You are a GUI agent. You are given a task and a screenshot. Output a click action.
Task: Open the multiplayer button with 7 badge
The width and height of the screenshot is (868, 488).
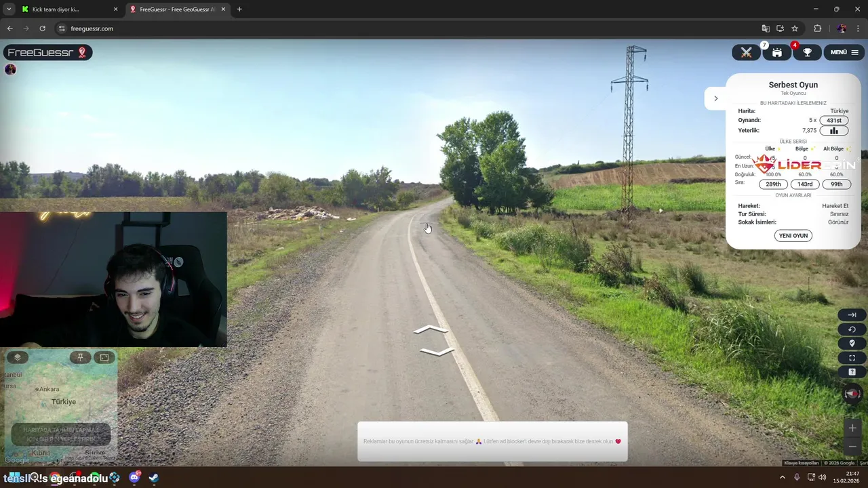click(777, 52)
